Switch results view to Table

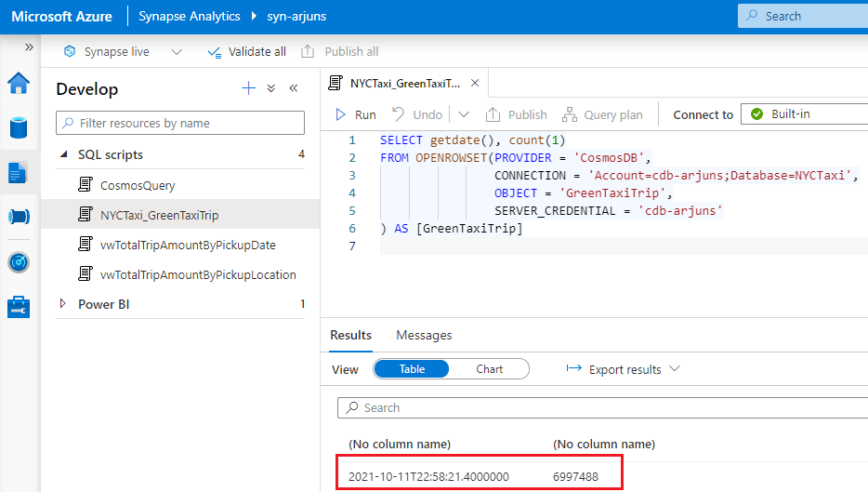pos(412,369)
